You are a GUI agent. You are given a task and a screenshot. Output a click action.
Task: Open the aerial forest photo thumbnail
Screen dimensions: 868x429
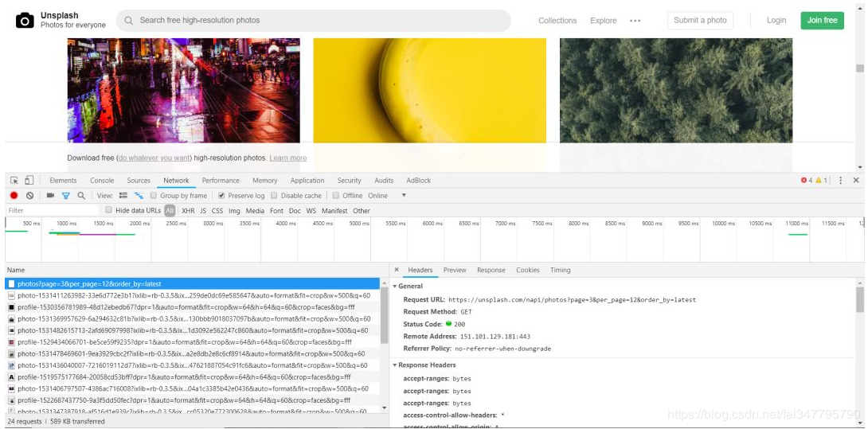676,90
